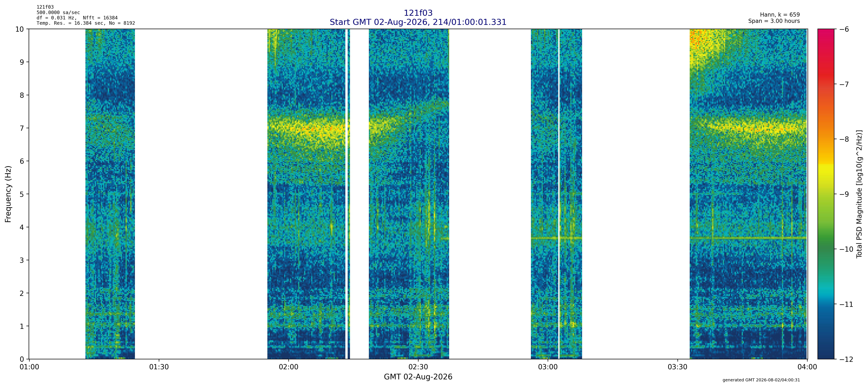Viewport: 868px width, 387px height.
Task: Click the frequency axis tick label "3"
Action: coord(22,260)
